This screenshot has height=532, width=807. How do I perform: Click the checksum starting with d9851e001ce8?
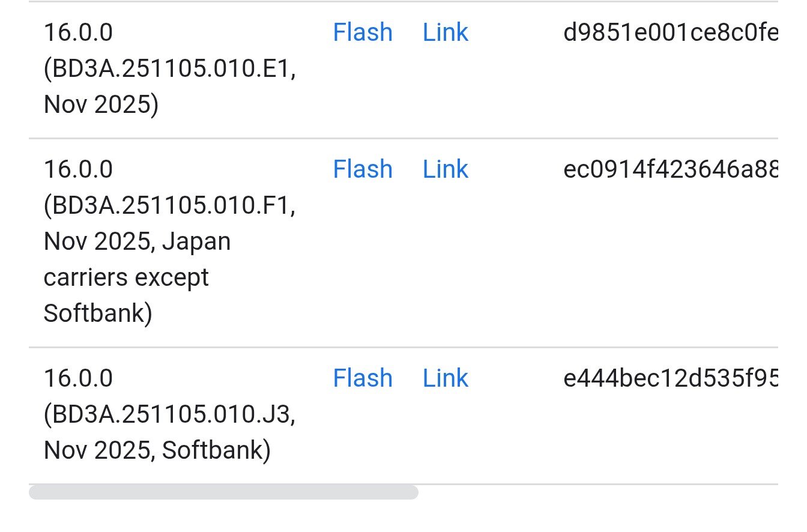click(x=670, y=32)
